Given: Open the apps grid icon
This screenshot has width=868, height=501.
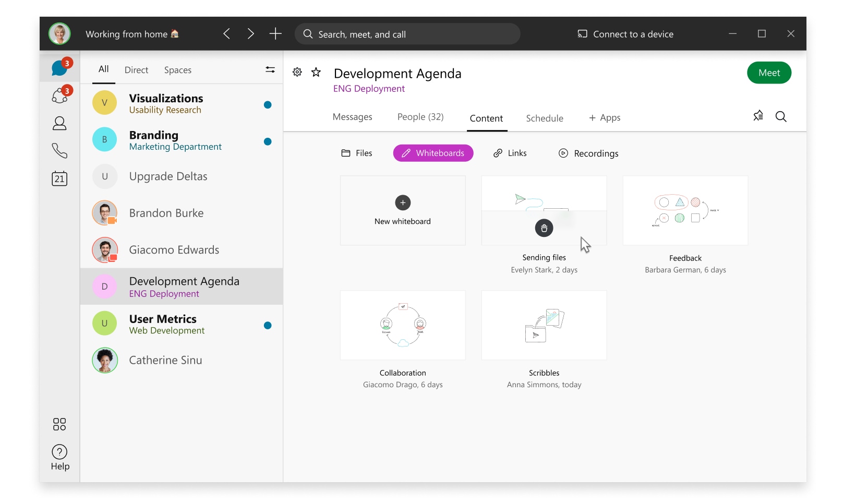Looking at the screenshot, I should [x=59, y=424].
